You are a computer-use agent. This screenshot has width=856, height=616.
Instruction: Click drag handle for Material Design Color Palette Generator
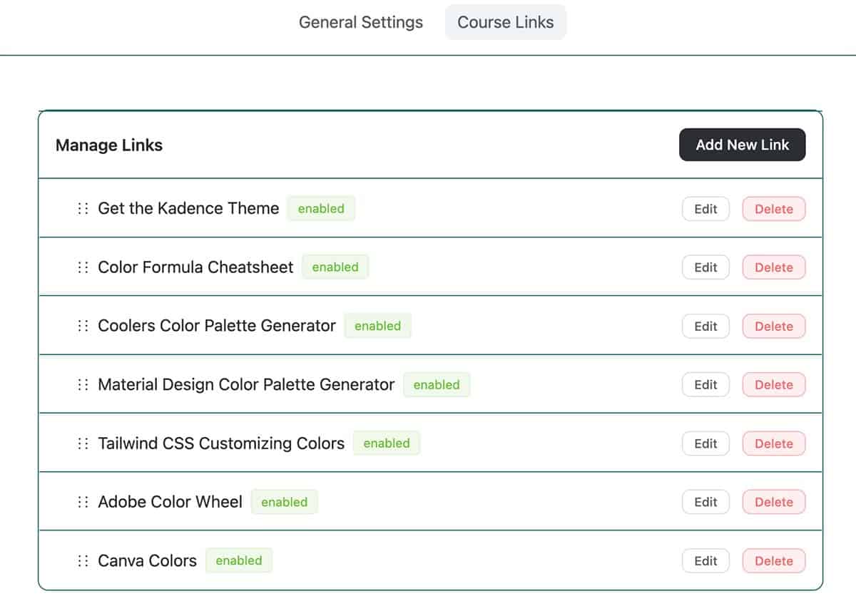(83, 384)
